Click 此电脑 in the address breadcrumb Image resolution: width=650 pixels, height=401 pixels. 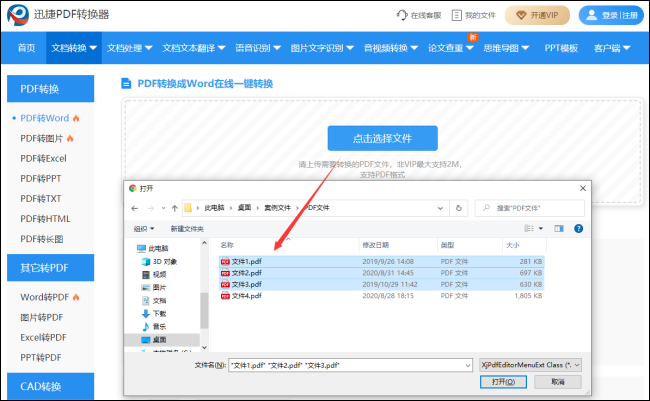point(214,208)
